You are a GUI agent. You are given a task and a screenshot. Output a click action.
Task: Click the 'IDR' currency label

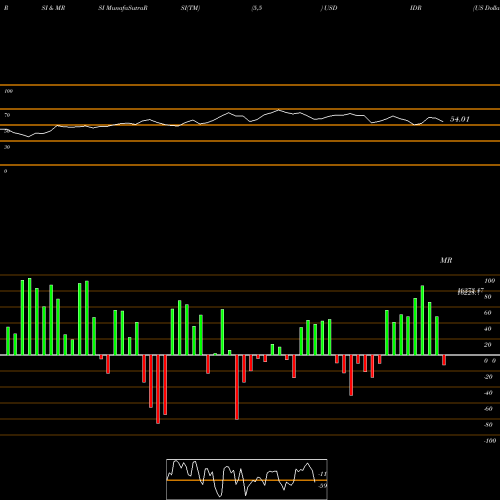(416, 8)
